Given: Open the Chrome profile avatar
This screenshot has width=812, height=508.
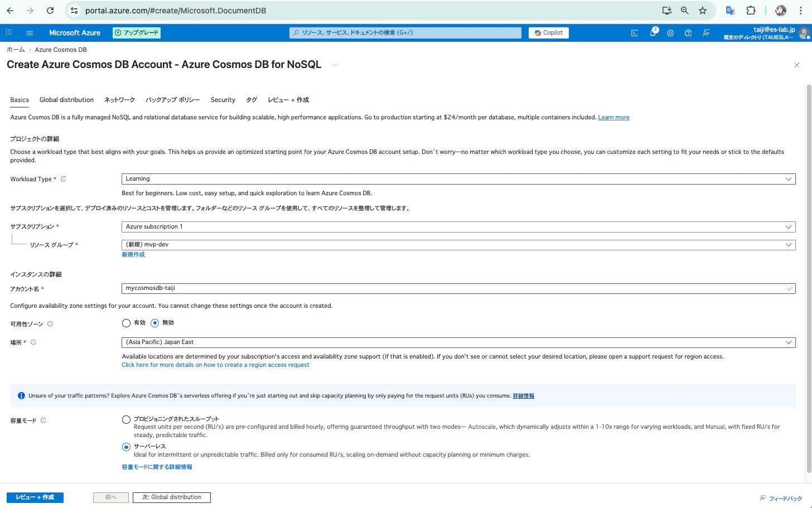Looking at the screenshot, I should pos(781,11).
